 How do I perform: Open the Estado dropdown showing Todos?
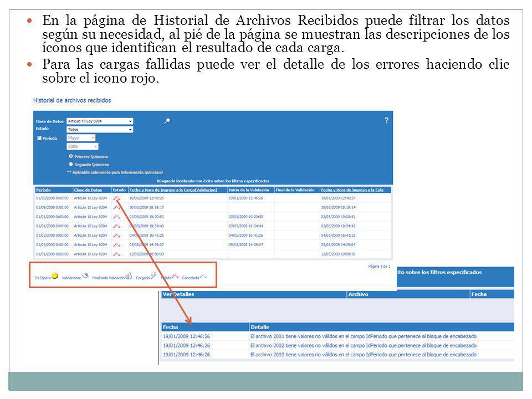pos(100,129)
